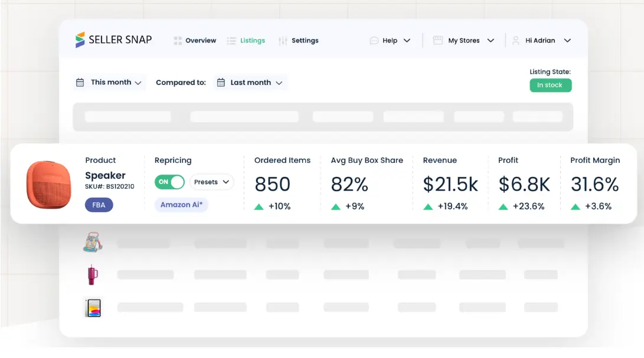Click the Profit up-trend arrow
The height and width of the screenshot is (358, 644).
[503, 206]
